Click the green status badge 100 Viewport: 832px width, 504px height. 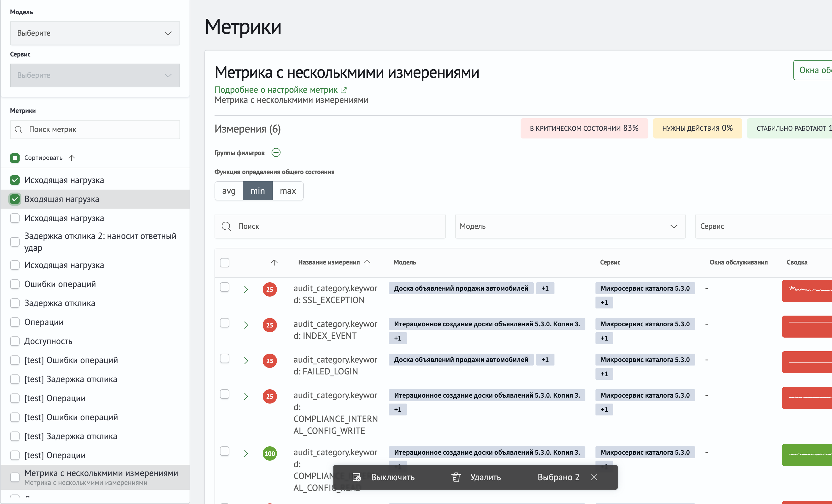point(270,453)
